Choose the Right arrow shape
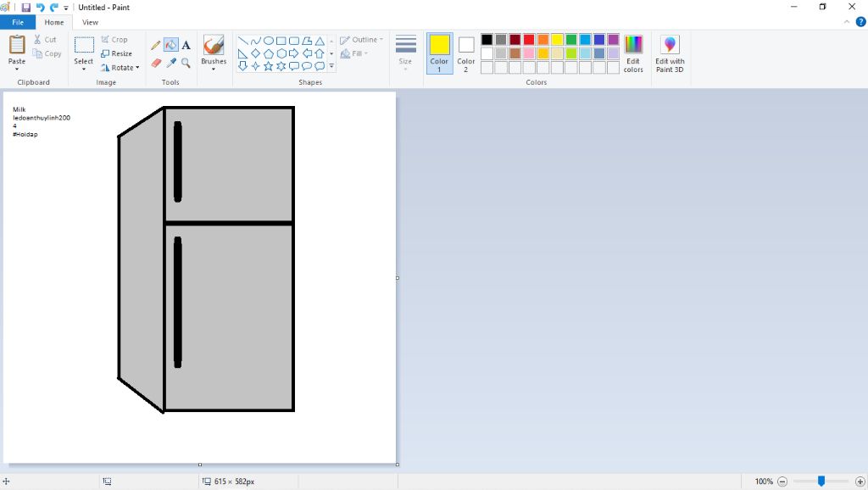868x490 pixels. [294, 53]
